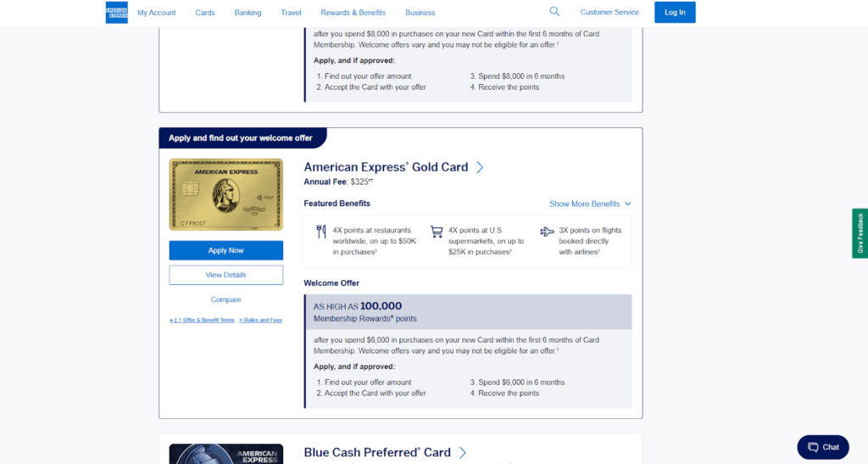Viewport: 868px width, 464px height.
Task: Click the airplane flights icon
Action: pyautogui.click(x=548, y=231)
